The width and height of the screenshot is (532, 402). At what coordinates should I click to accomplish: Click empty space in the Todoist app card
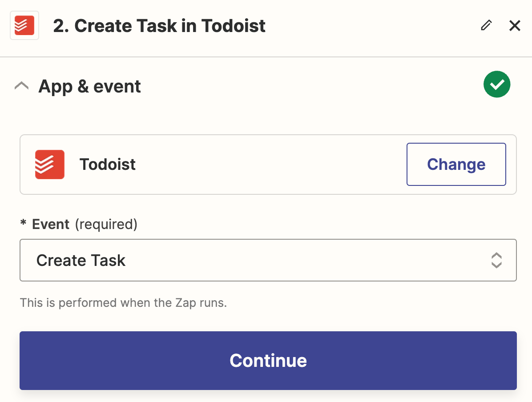pos(267,165)
